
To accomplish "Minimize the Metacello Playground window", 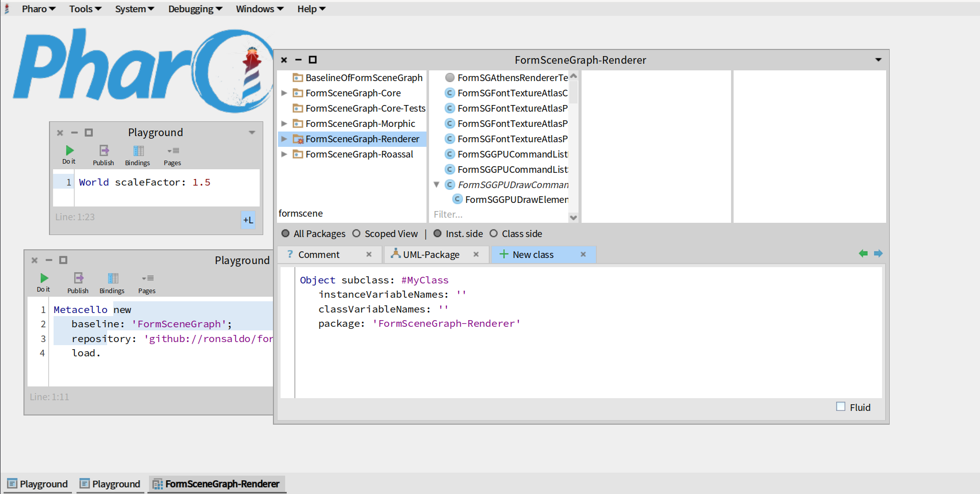I will [49, 260].
